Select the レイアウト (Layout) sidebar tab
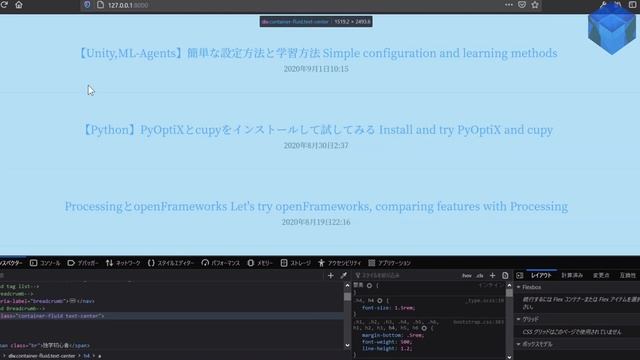Image resolution: width=640 pixels, height=360 pixels. 541,276
